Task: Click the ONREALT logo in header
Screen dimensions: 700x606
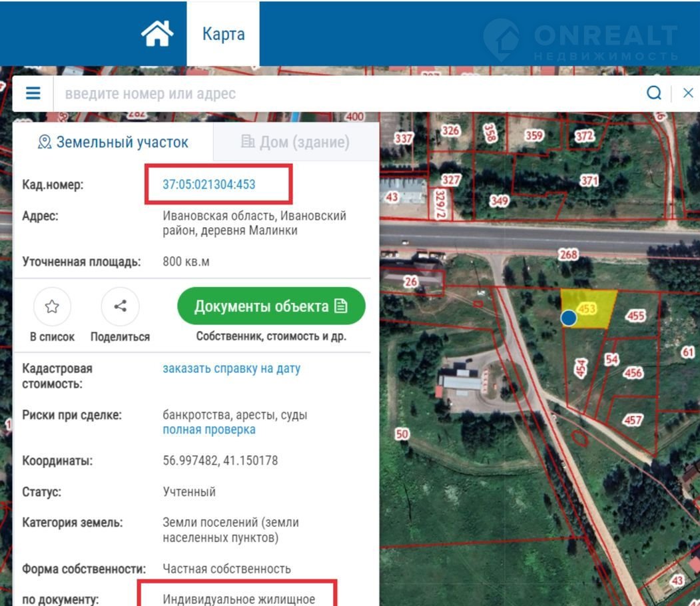Action: pyautogui.click(x=579, y=40)
